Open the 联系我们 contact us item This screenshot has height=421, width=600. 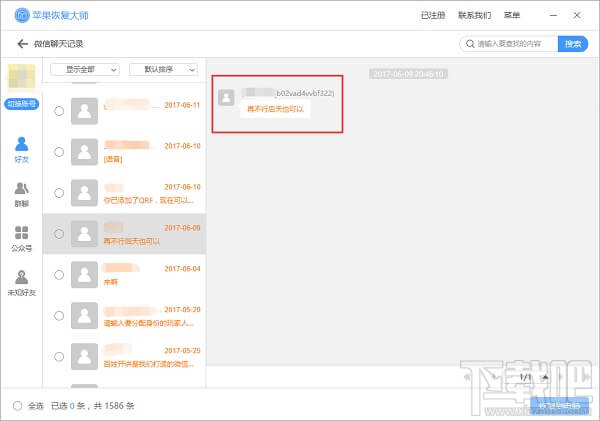click(474, 15)
